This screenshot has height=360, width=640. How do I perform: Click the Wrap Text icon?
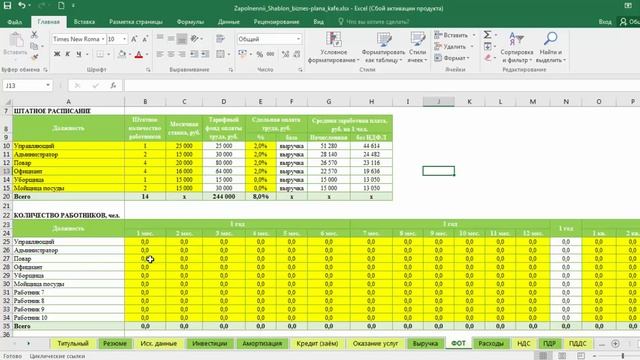[x=220, y=39]
